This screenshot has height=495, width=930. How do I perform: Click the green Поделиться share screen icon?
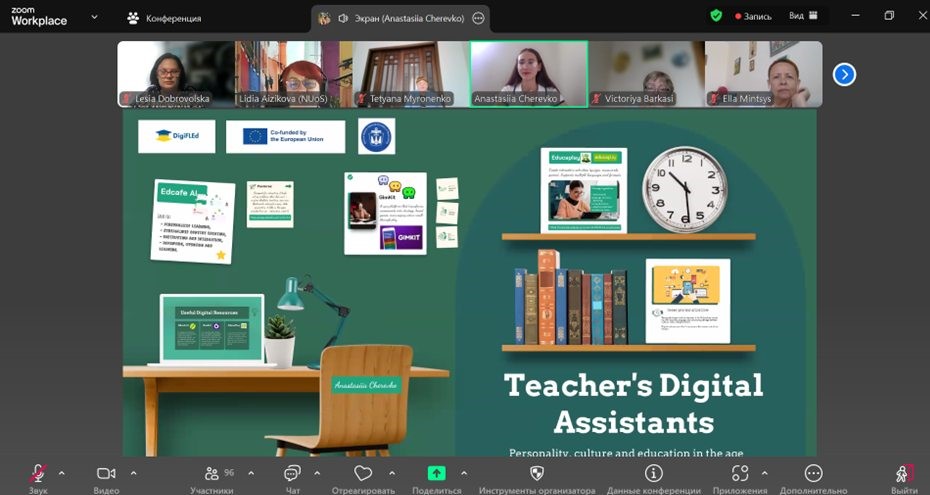coord(436,474)
